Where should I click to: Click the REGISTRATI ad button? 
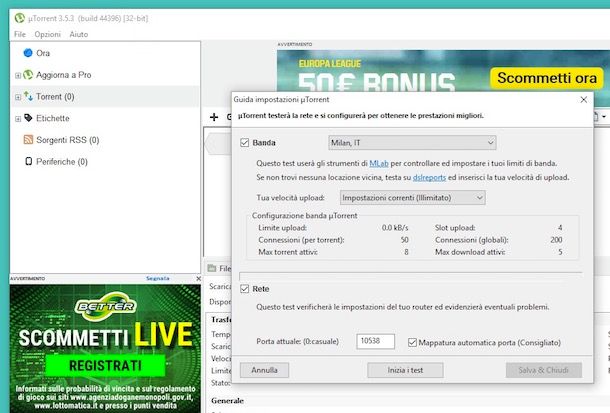click(105, 366)
